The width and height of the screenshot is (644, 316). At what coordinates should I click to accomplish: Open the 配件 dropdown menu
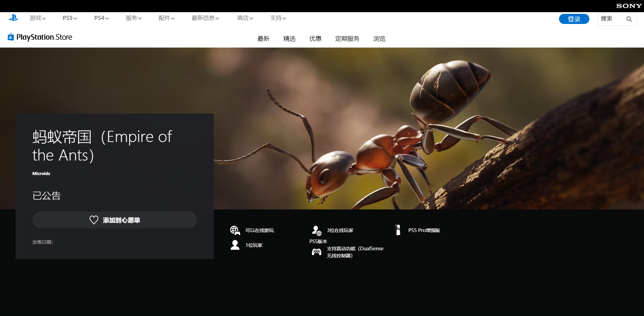pyautogui.click(x=167, y=18)
